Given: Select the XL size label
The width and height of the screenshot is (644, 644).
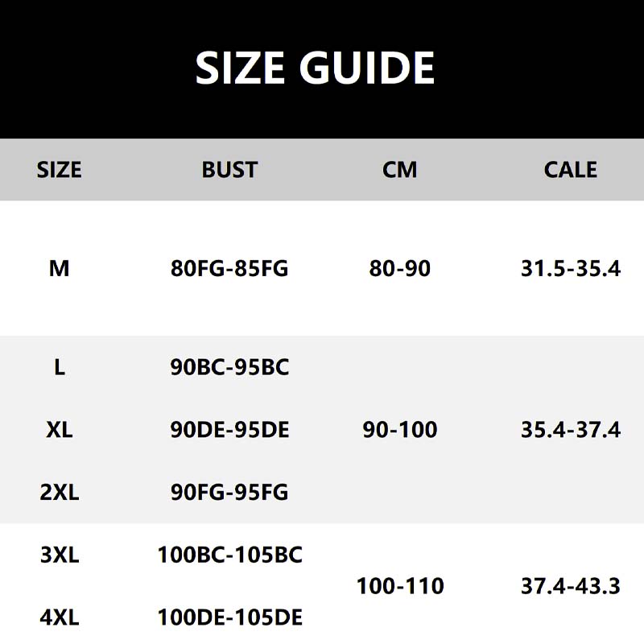Looking at the screenshot, I should (x=60, y=429).
